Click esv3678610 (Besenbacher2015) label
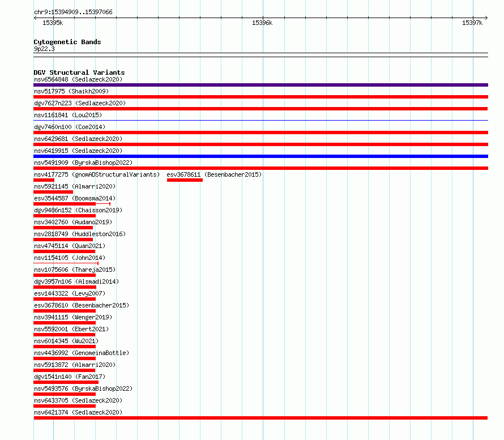 (82, 305)
